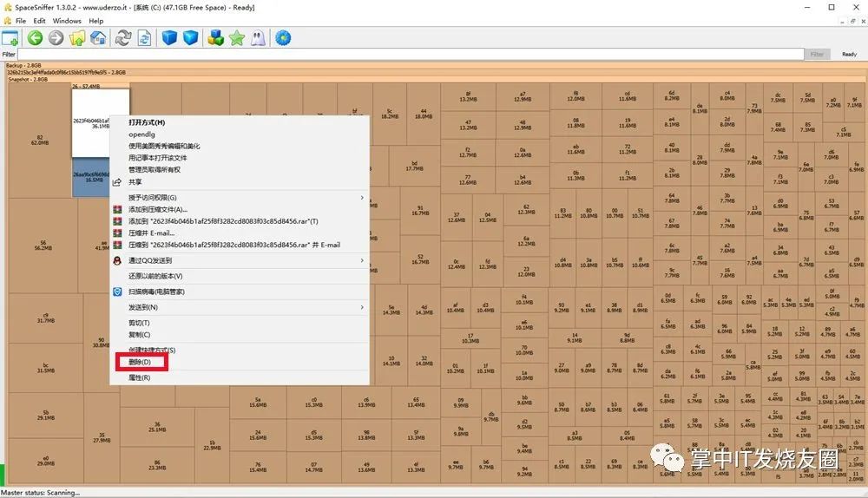
Task: Choose 使用美图秀秀编辑和美化 menu entry
Action: [164, 146]
